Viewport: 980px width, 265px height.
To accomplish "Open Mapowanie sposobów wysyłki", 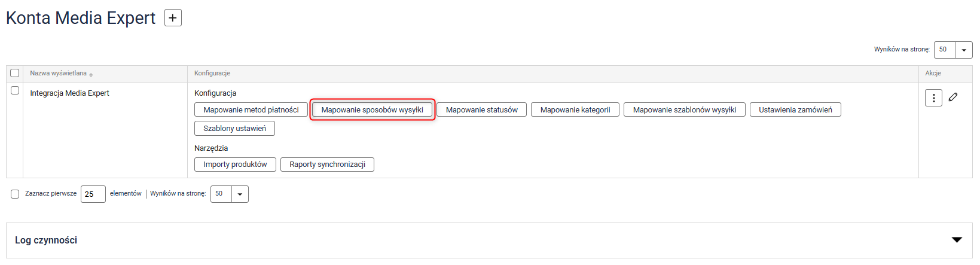I will pos(373,109).
